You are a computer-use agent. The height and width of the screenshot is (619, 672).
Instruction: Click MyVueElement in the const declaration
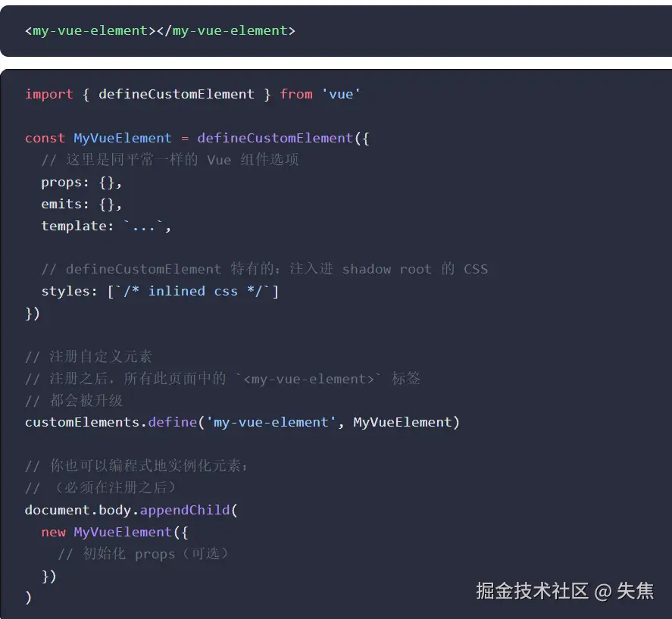coord(123,138)
